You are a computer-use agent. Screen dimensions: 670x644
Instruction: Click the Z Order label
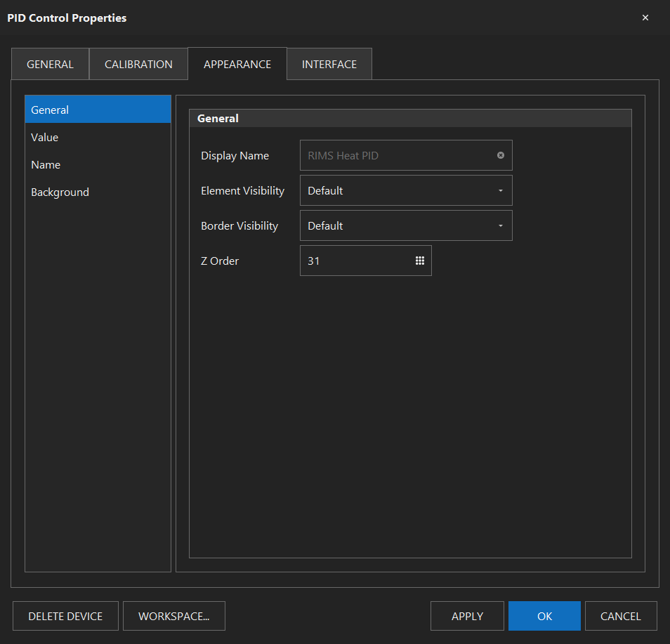point(220,261)
